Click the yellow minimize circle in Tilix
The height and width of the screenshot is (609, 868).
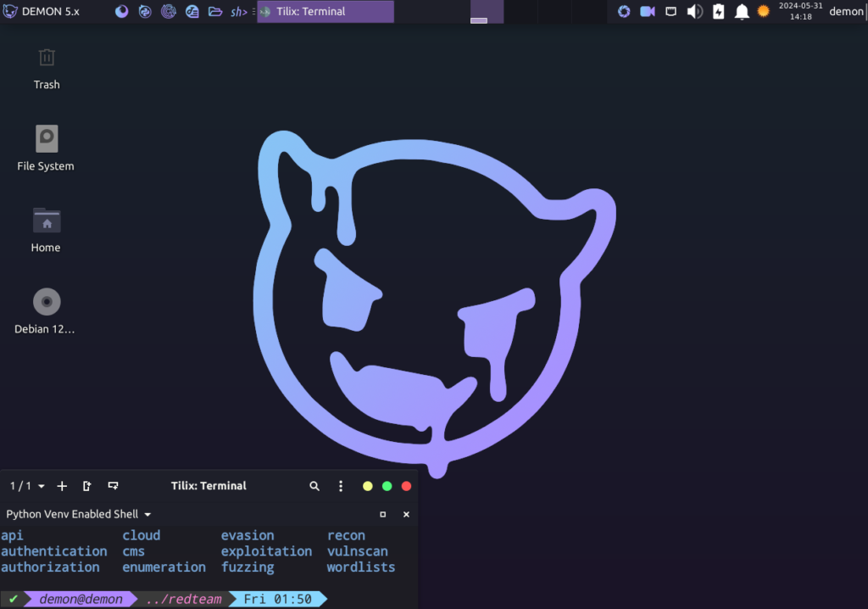tap(368, 486)
